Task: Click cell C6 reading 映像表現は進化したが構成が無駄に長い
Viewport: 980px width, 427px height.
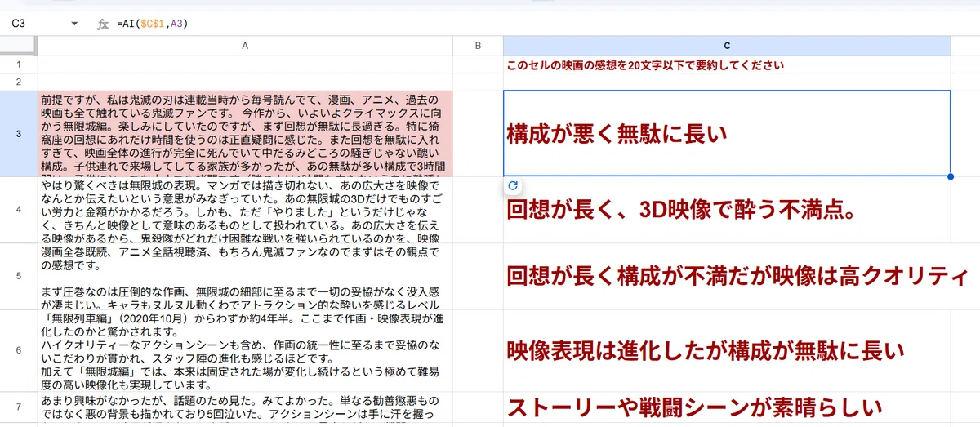Action: (x=727, y=350)
